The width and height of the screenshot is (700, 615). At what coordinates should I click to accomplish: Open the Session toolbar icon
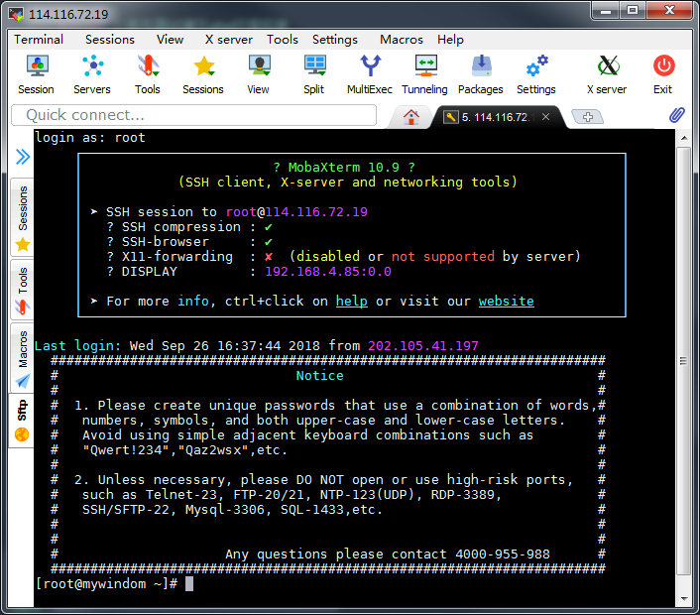pos(36,74)
